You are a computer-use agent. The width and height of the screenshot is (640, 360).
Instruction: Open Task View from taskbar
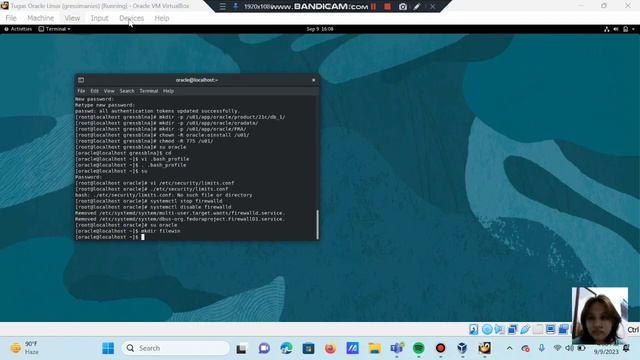coord(242,349)
